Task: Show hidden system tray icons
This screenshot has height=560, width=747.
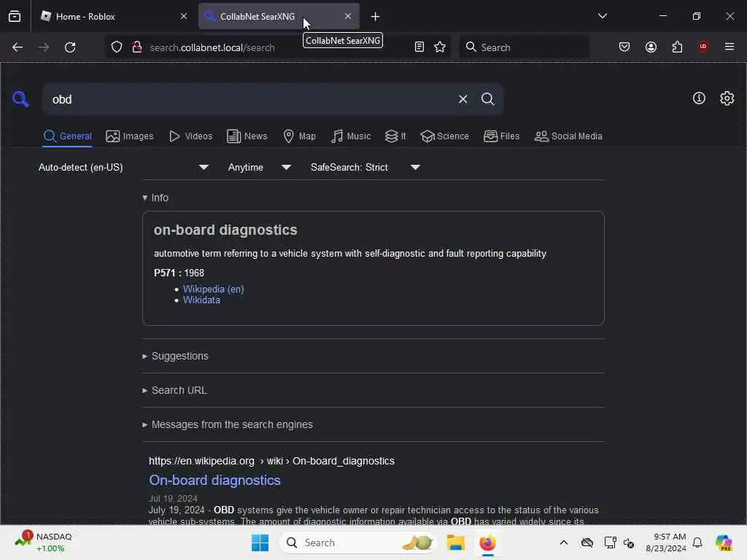Action: pos(564,542)
